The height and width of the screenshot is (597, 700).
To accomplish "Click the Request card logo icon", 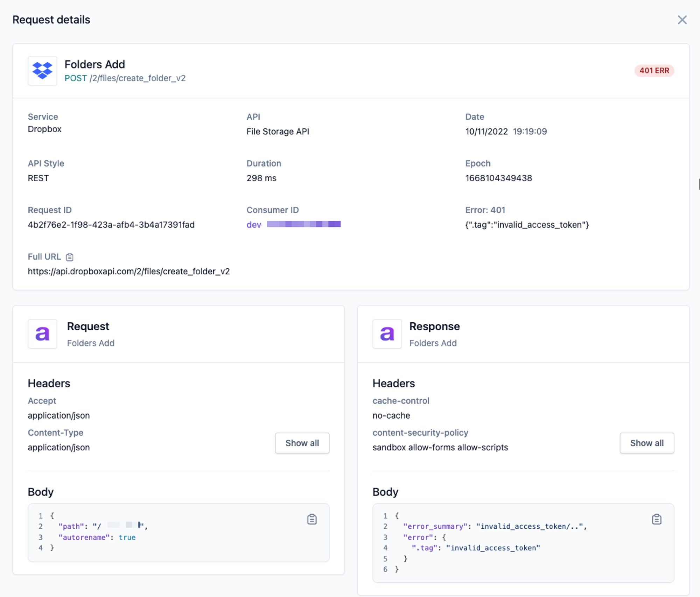I will 42,334.
